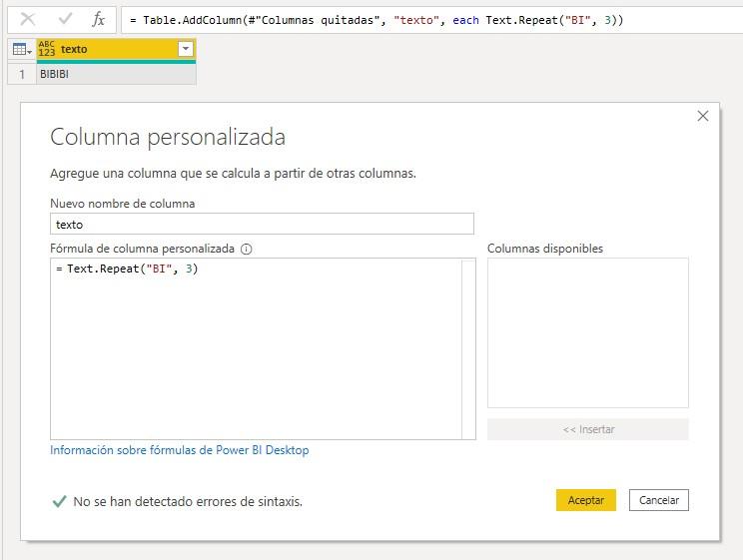
Task: Click the << Insertar button
Action: tap(587, 429)
